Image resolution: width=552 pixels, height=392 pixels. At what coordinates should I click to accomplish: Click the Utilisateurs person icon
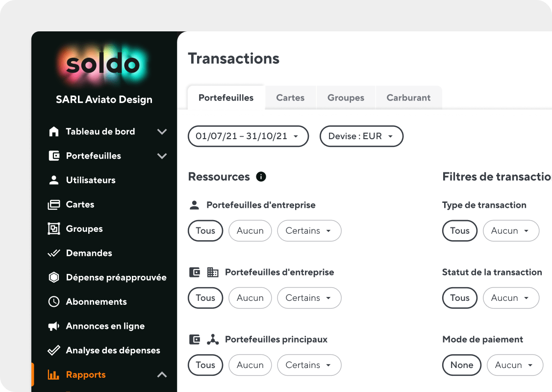click(x=54, y=180)
